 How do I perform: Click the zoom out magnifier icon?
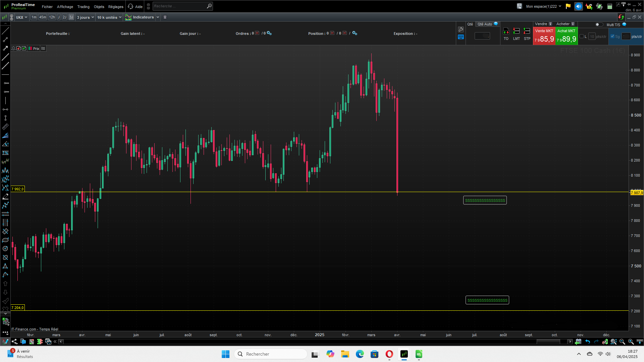(x=622, y=342)
